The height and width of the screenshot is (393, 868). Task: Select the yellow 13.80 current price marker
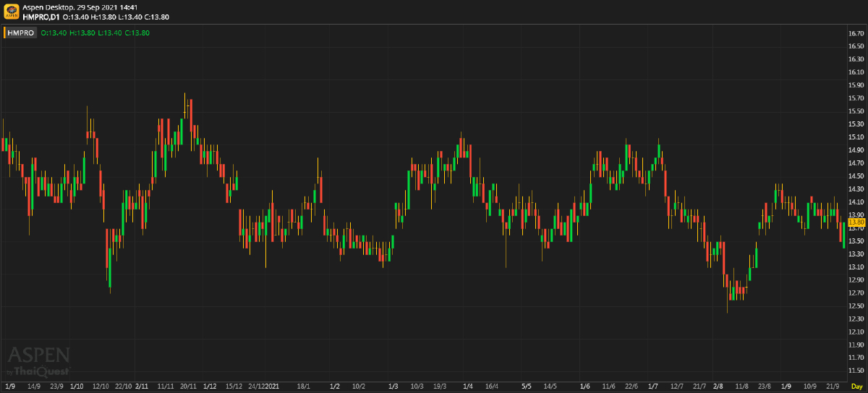tap(855, 222)
